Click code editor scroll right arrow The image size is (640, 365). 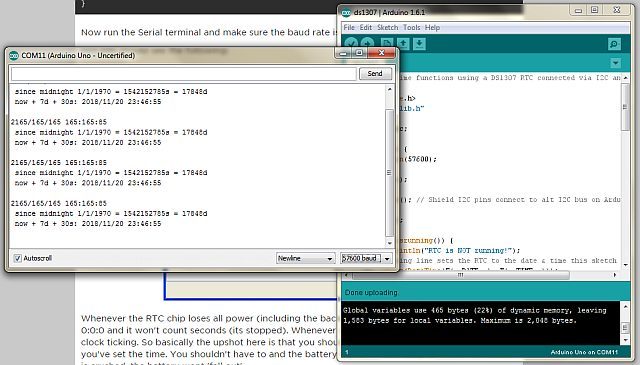[x=615, y=275]
